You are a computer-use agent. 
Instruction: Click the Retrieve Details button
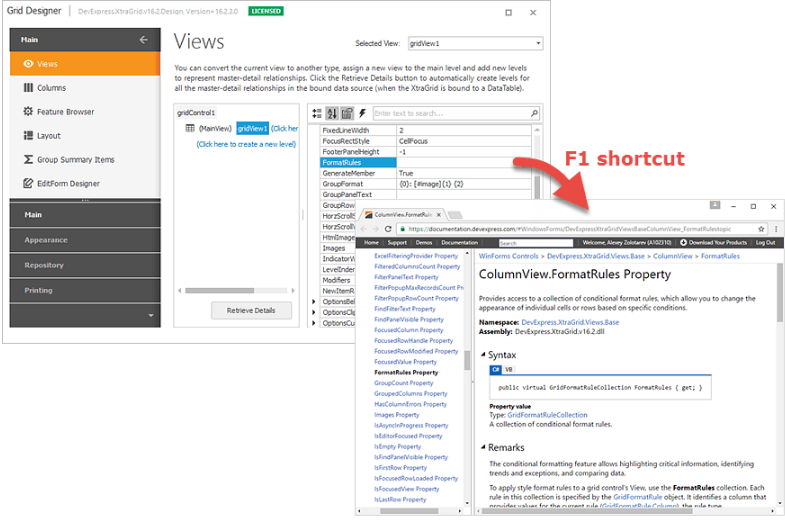pos(251,310)
